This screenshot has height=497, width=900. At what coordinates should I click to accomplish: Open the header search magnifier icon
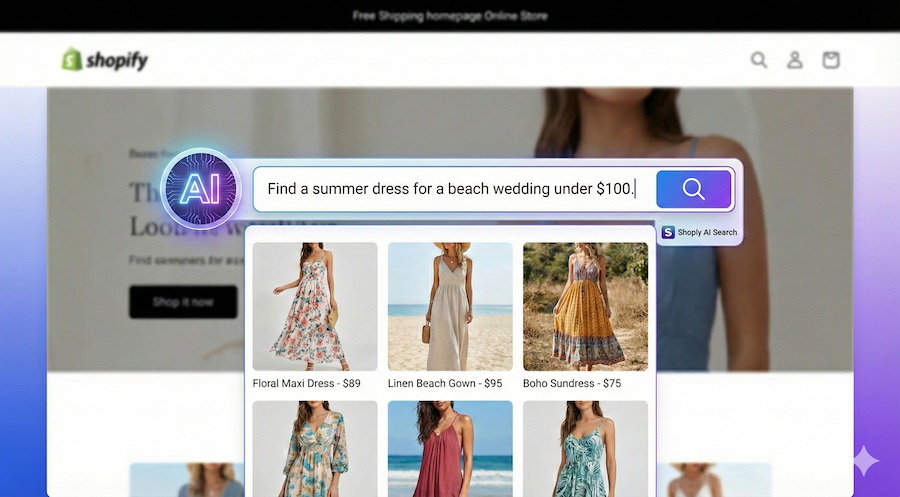(x=759, y=60)
